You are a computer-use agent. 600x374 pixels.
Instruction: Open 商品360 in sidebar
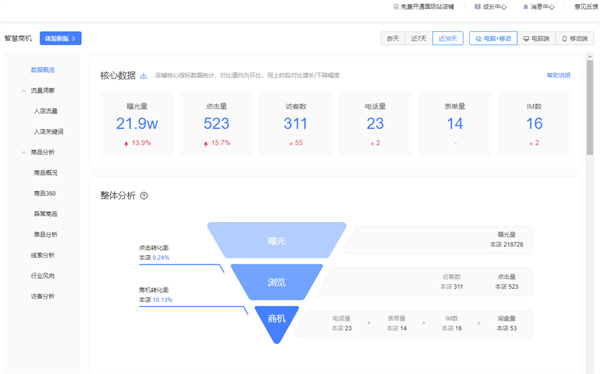click(45, 193)
